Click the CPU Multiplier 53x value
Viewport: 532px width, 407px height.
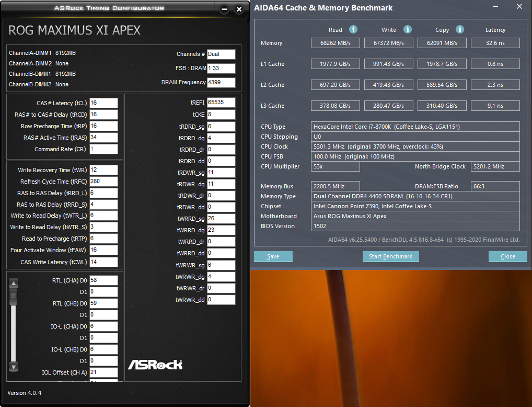(335, 166)
